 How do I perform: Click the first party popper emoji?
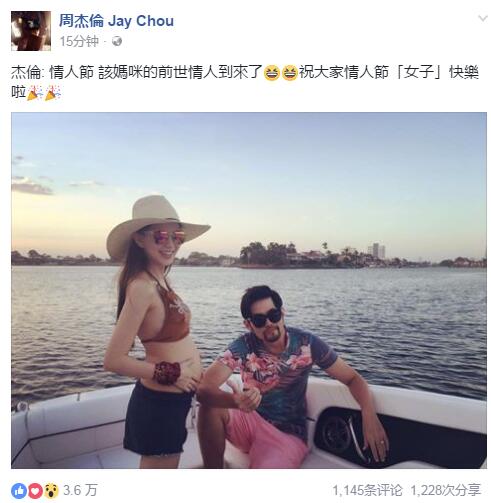point(35,93)
